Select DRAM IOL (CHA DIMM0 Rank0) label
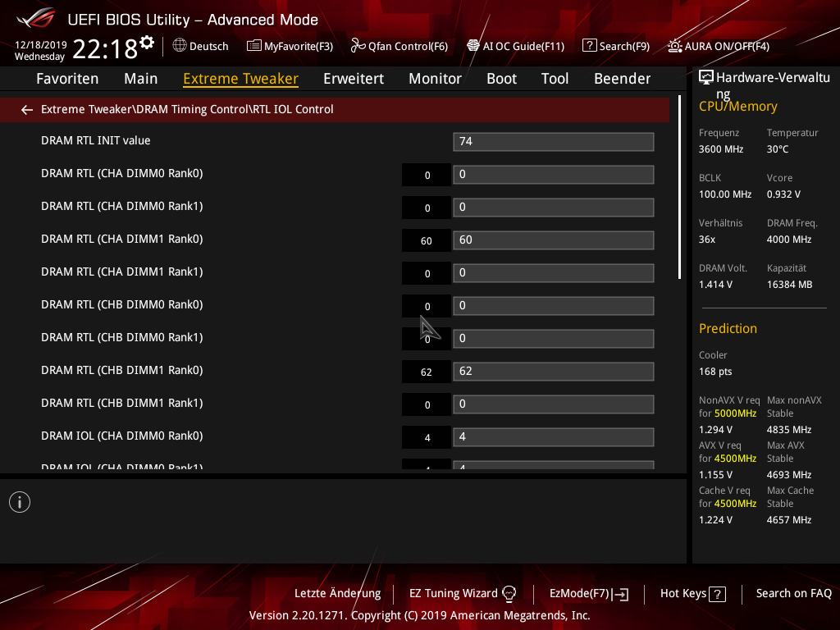Viewport: 840px width, 630px height. tap(121, 436)
